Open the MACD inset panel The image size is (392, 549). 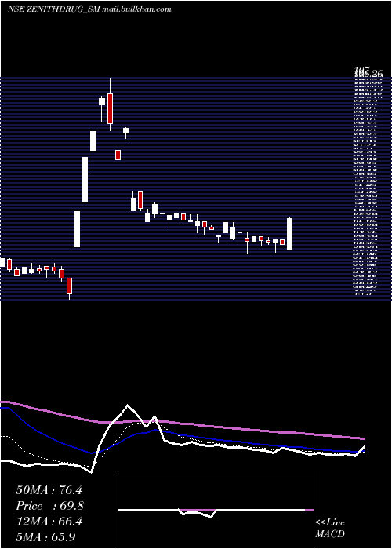[x=216, y=510]
